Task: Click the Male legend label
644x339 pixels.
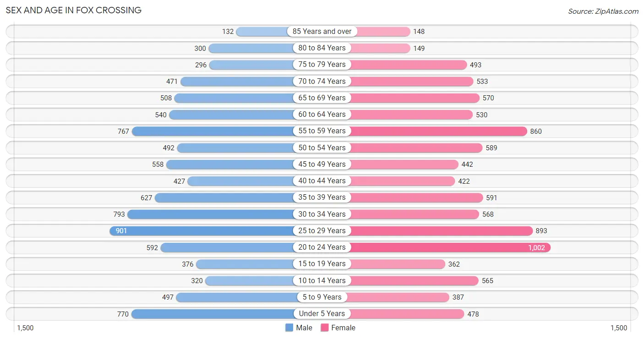Action: pyautogui.click(x=304, y=328)
